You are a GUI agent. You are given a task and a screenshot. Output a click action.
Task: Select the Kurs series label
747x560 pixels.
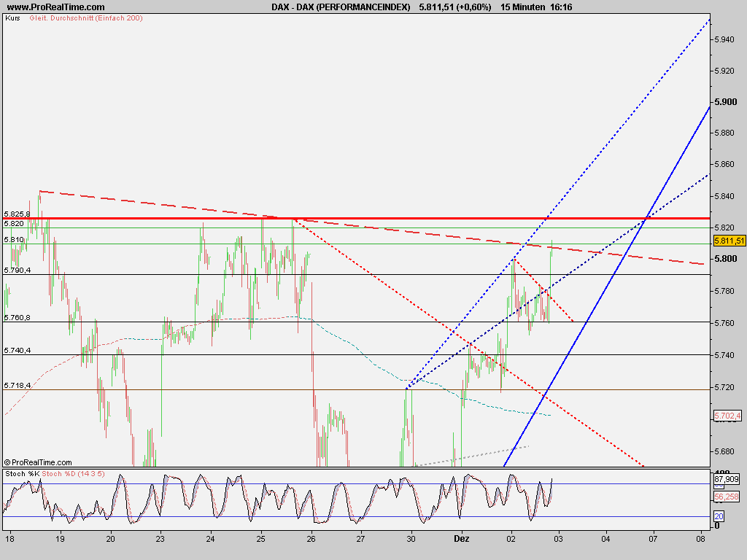[x=13, y=18]
